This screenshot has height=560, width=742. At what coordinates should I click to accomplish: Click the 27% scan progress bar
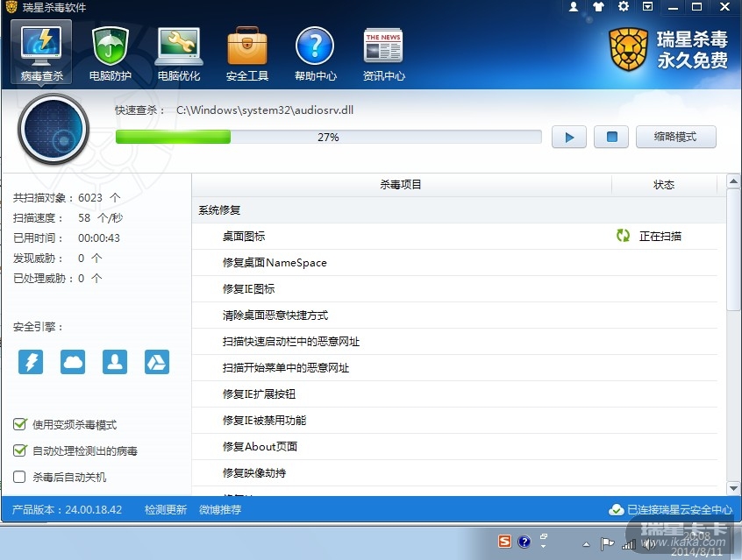pyautogui.click(x=328, y=138)
